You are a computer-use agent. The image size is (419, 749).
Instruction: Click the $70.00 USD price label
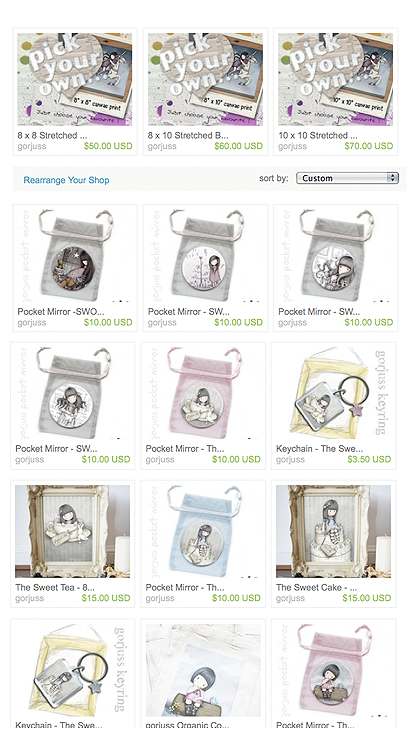pyautogui.click(x=369, y=146)
